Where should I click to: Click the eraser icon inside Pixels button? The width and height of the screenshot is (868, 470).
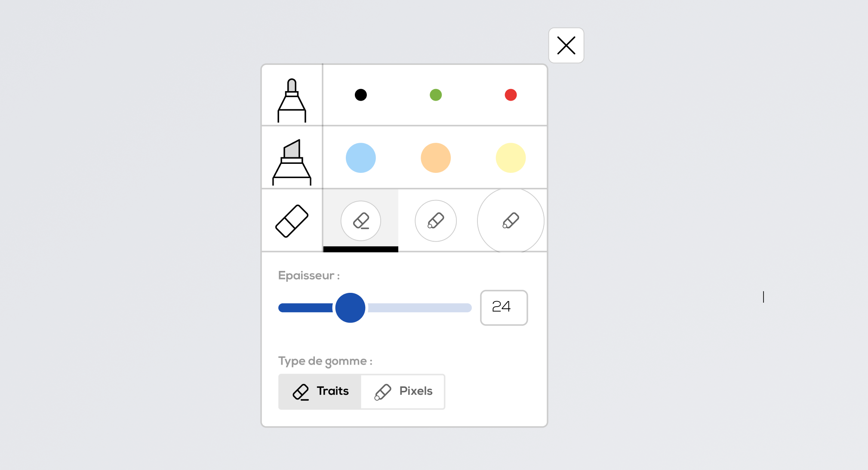tap(382, 392)
